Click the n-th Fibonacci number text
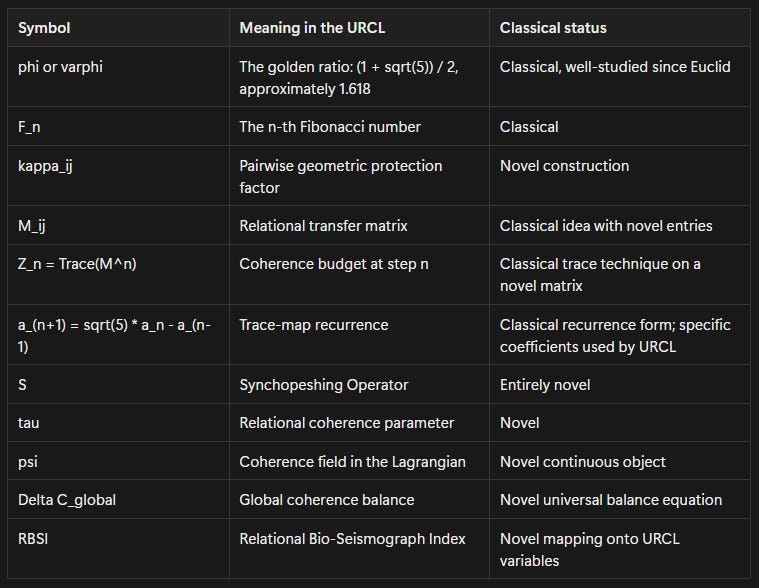The height and width of the screenshot is (588, 759). click(x=330, y=127)
